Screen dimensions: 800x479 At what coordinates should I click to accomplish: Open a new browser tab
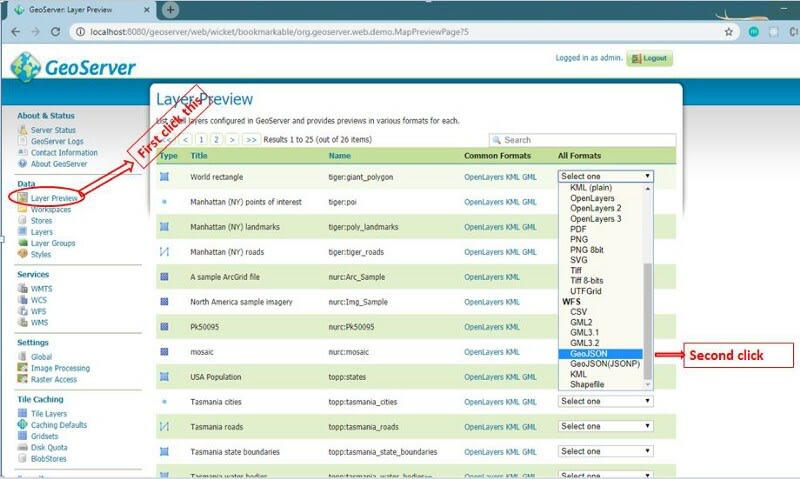(170, 10)
